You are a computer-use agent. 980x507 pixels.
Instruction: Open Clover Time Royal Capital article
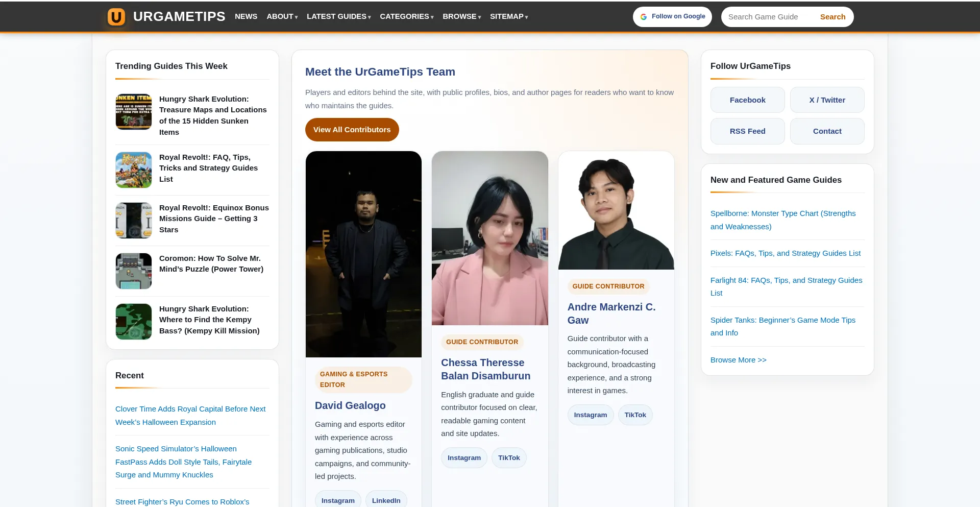click(190, 416)
